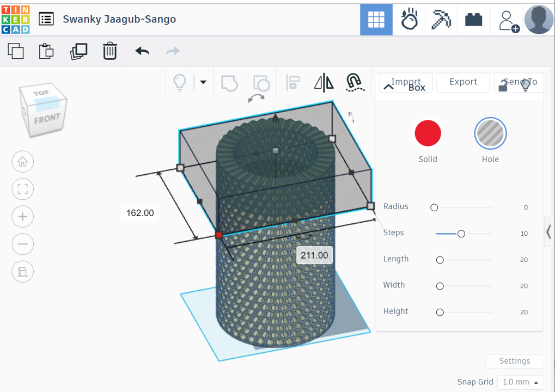The image size is (555, 392).
Task: Click the Tinkercad logo
Action: pyautogui.click(x=16, y=20)
